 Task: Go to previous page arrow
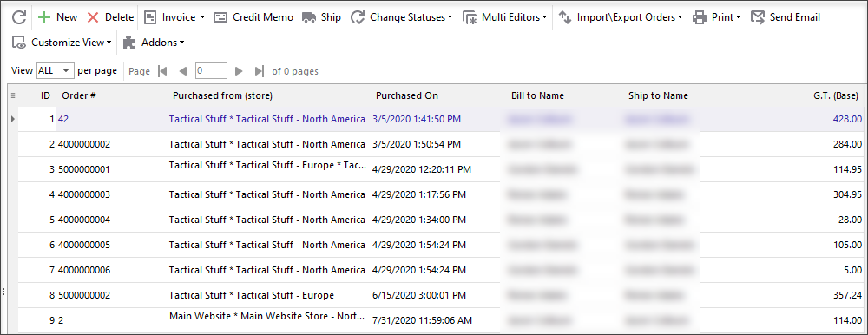click(x=183, y=71)
